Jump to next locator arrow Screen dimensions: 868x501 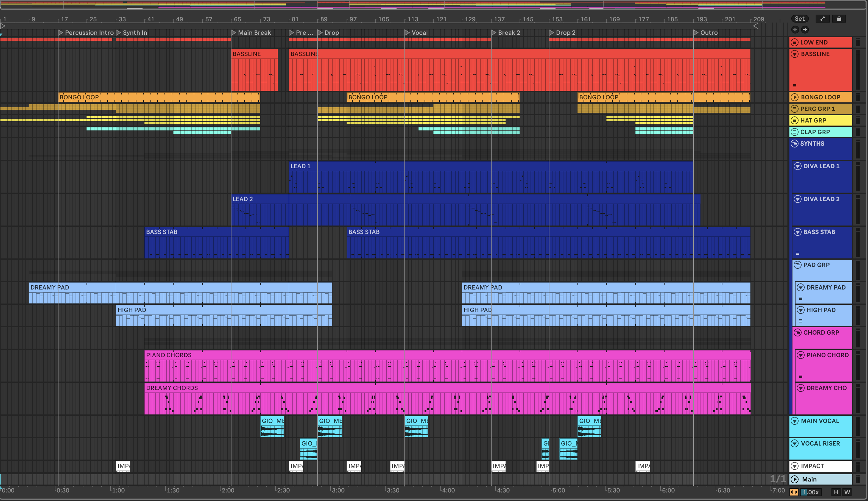(805, 30)
